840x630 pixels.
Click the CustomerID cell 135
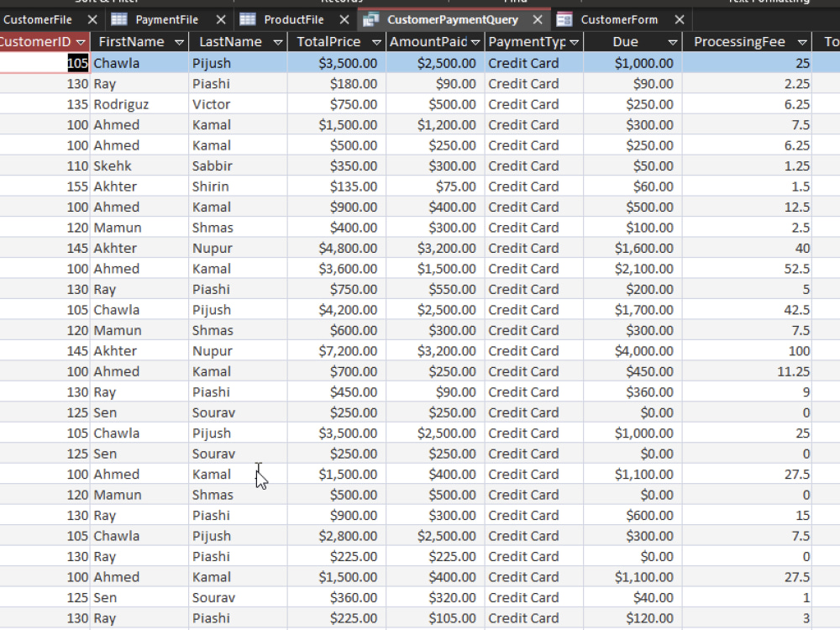click(x=45, y=104)
